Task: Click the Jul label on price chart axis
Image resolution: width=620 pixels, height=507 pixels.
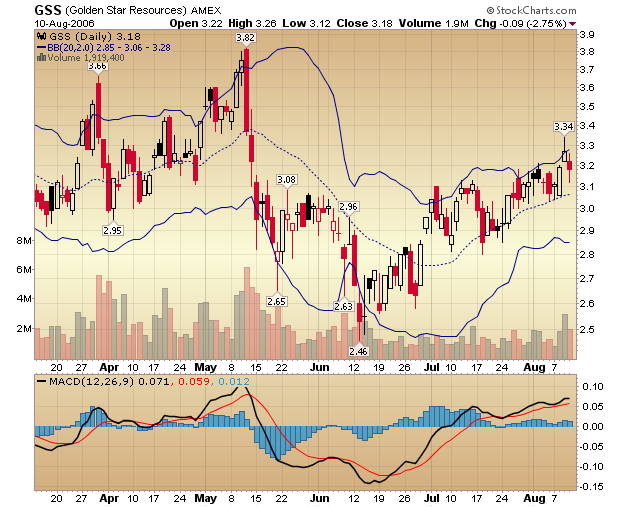Action: click(x=431, y=367)
